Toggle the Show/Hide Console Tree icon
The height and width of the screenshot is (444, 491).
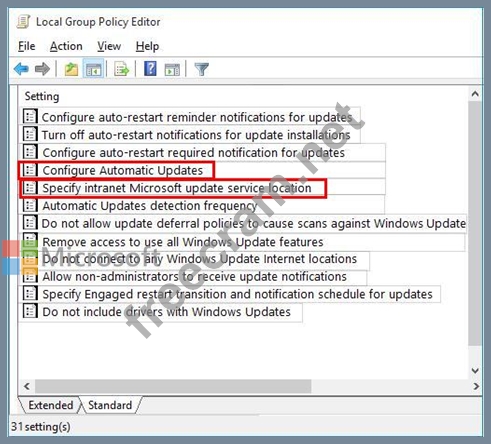point(93,69)
